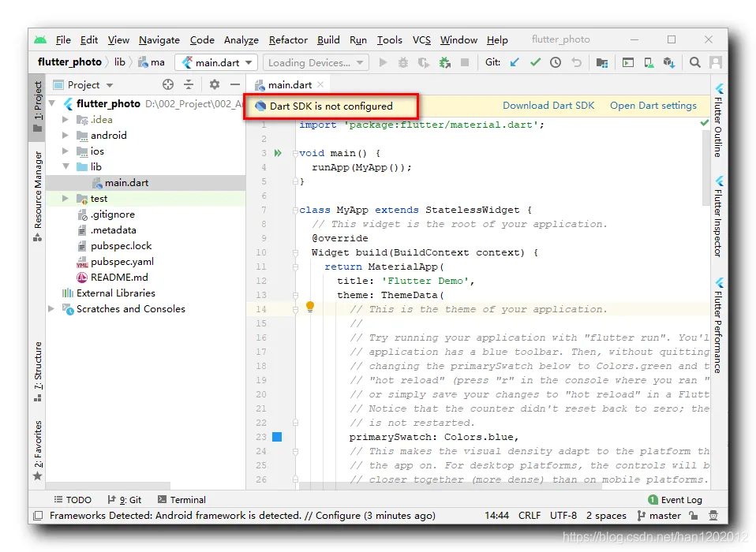Open Project Structure icon in toolbar
756x552 pixels.
[601, 62]
